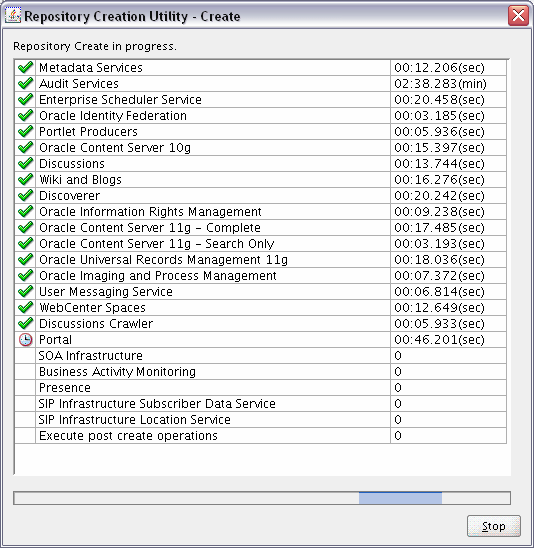Select the Presence component row
534x548 pixels.
tap(260, 388)
